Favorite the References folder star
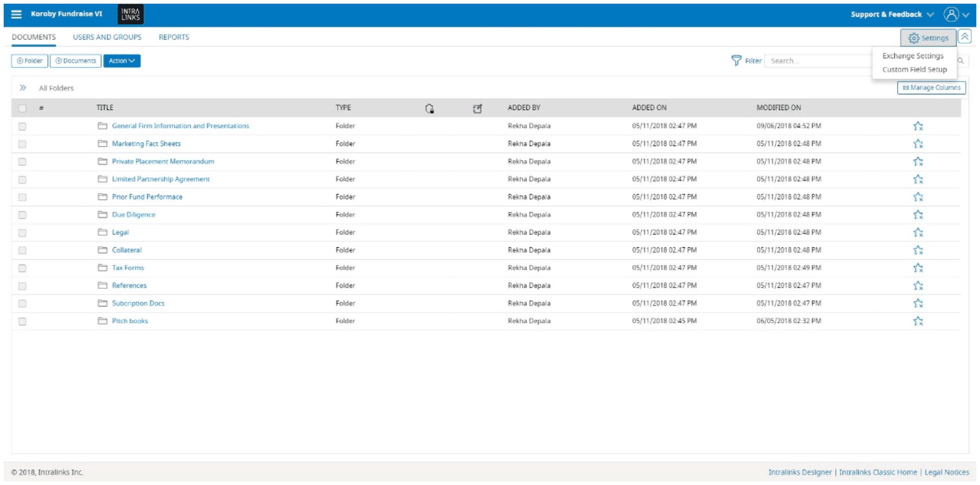980x485 pixels. [918, 285]
